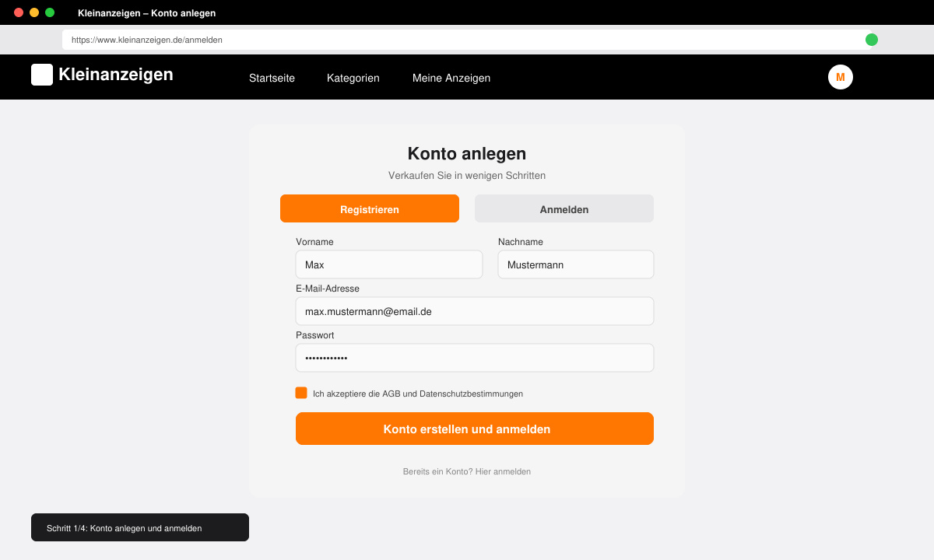Focus the Vorname input field

[389, 264]
